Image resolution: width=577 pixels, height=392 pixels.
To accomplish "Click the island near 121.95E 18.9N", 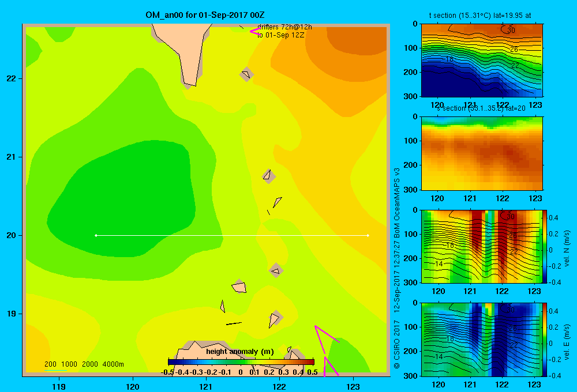I will 275,318.
